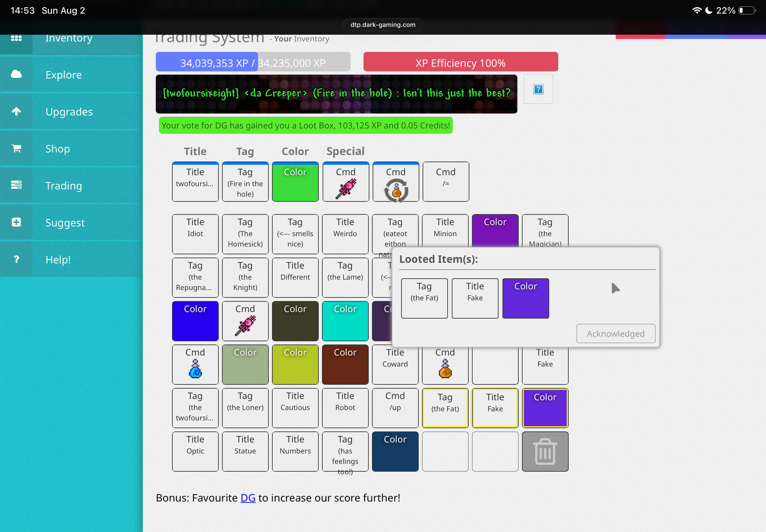The width and height of the screenshot is (766, 532).
Task: Click the XP progress bar
Action: point(253,62)
